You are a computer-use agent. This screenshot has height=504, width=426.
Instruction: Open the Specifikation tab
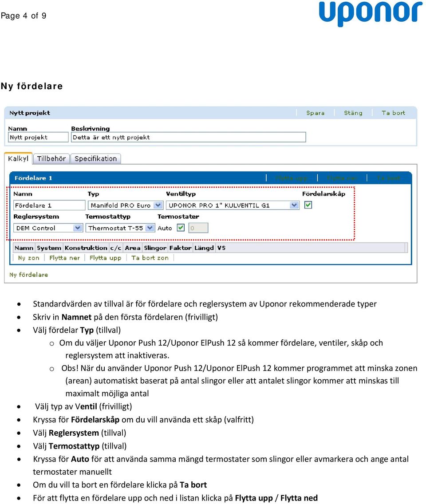pyautogui.click(x=95, y=158)
